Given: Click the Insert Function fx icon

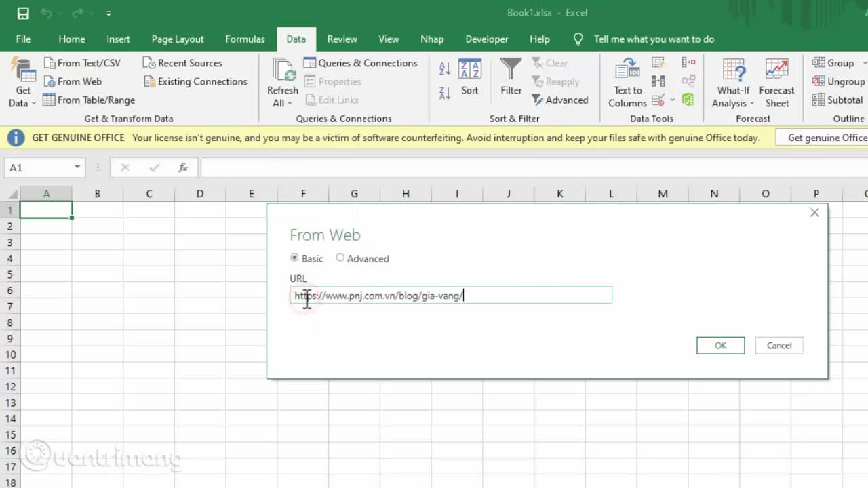Looking at the screenshot, I should (183, 167).
